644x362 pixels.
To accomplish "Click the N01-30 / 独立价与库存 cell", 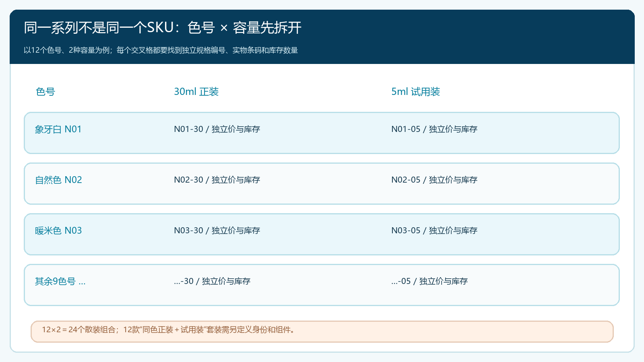I will click(x=217, y=129).
